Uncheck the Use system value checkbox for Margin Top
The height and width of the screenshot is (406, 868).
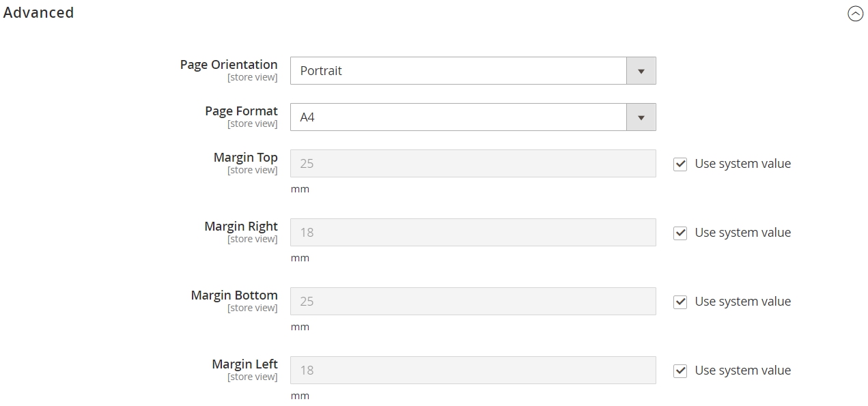coord(680,164)
